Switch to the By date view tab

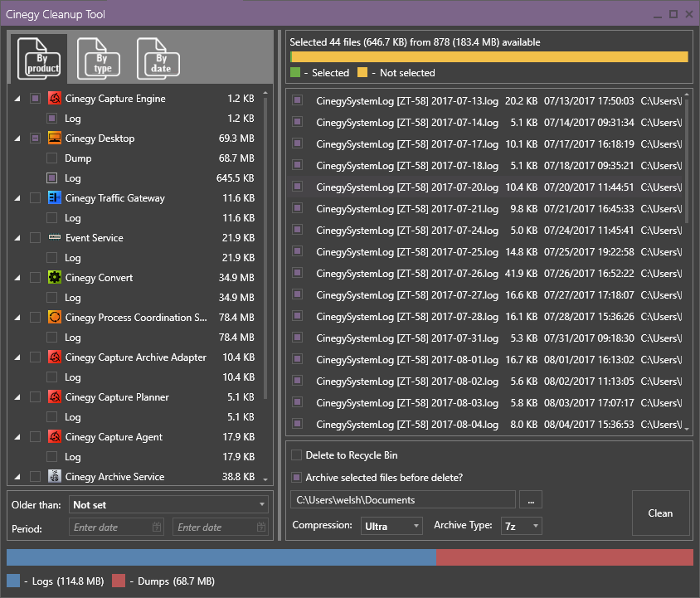pyautogui.click(x=158, y=59)
